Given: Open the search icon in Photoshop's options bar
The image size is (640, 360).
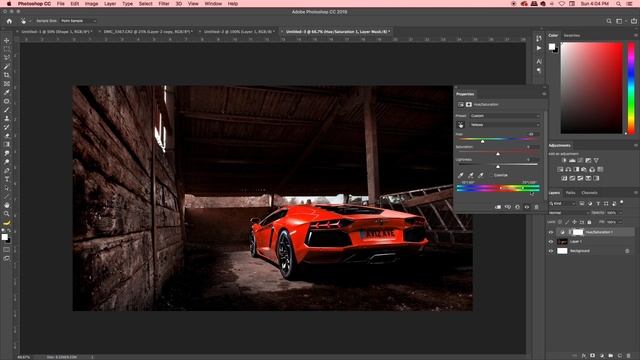Looking at the screenshot, I should [609, 21].
